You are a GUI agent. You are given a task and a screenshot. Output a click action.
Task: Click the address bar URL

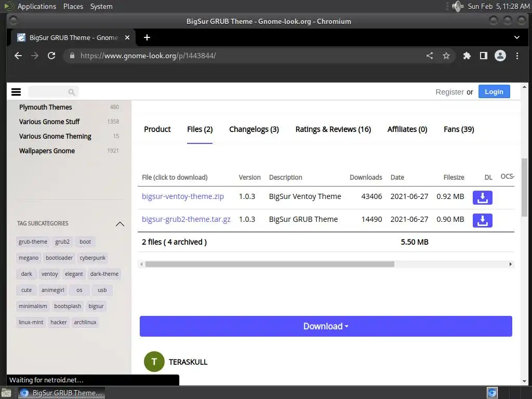pyautogui.click(x=148, y=56)
